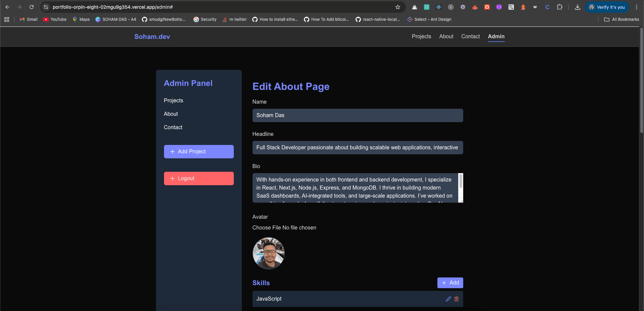Viewport: 644px width, 311px height.
Task: Open the All Bookmarks folder
Action: pyautogui.click(x=622, y=19)
